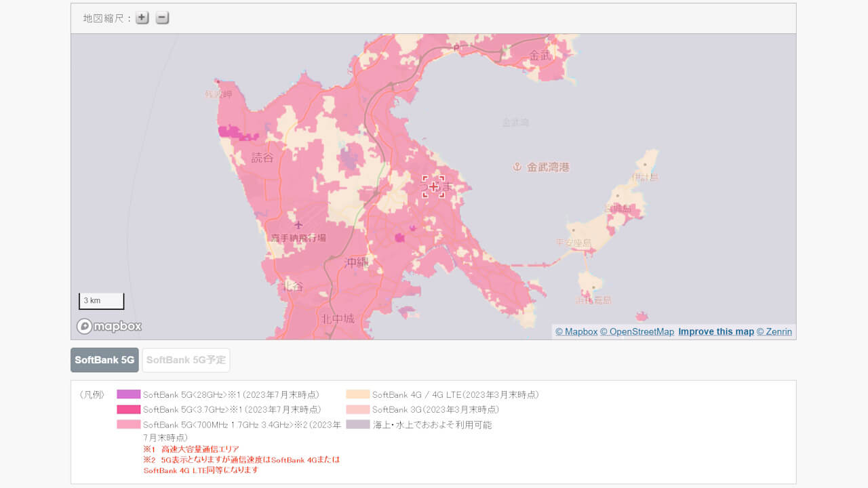The image size is (868, 488).
Task: Click the SoftBank 3G legend swatch
Action: tap(359, 409)
